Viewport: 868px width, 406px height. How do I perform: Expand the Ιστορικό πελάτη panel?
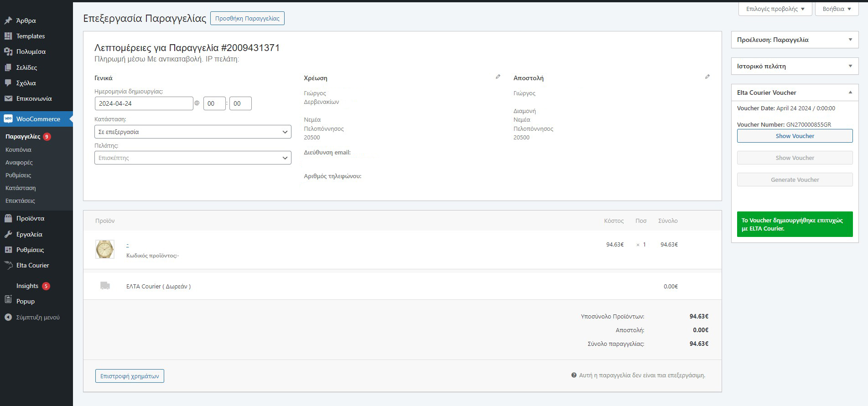coord(850,66)
